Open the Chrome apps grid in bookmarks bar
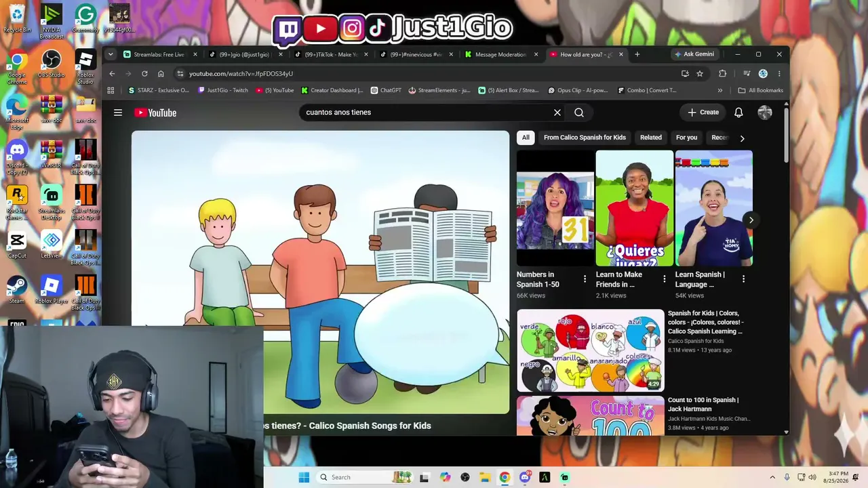The height and width of the screenshot is (488, 868). pos(111,90)
